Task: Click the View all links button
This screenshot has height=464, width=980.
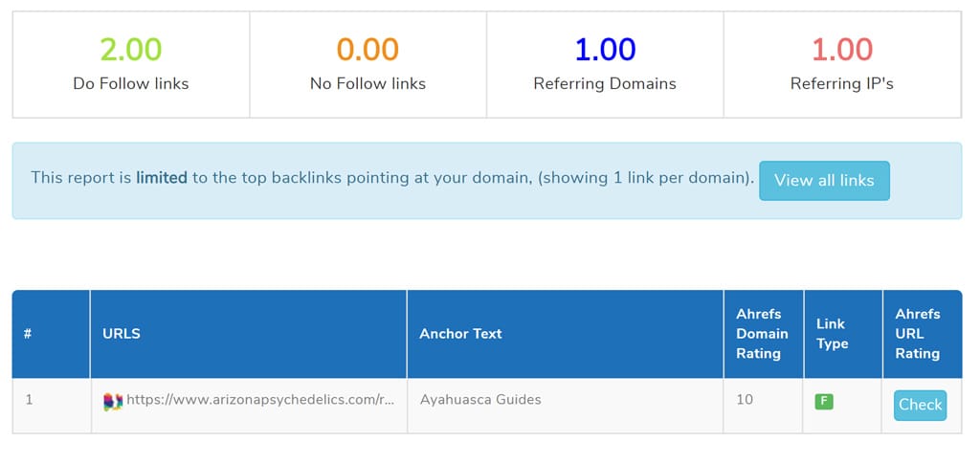Action: coord(824,181)
